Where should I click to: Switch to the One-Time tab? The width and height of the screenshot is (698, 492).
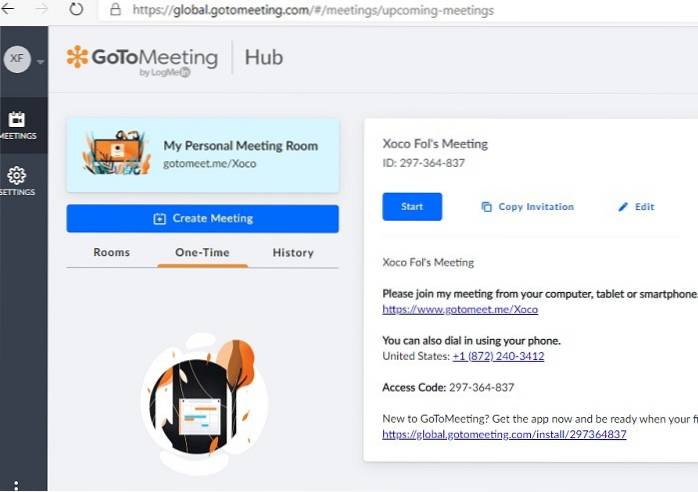[x=202, y=253]
